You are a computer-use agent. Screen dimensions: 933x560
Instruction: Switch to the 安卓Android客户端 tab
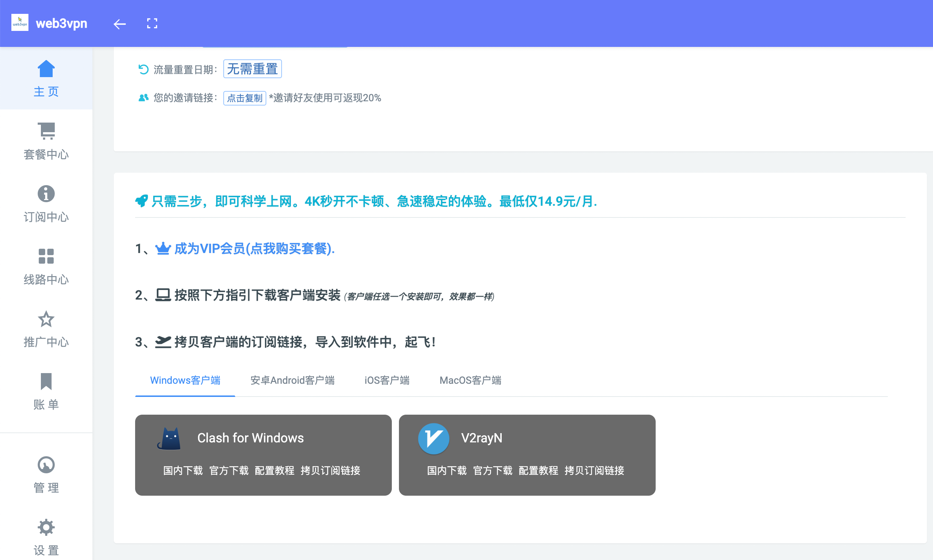[x=293, y=380]
